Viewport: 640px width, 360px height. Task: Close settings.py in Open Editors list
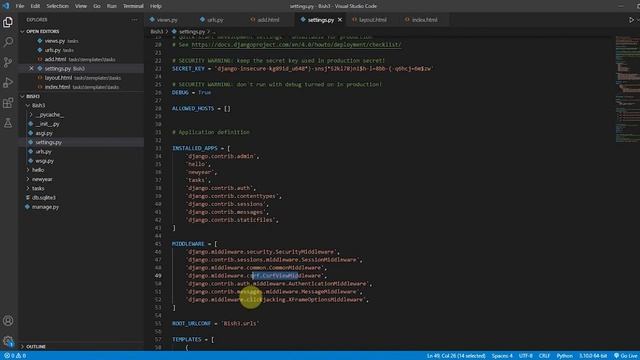[31, 68]
